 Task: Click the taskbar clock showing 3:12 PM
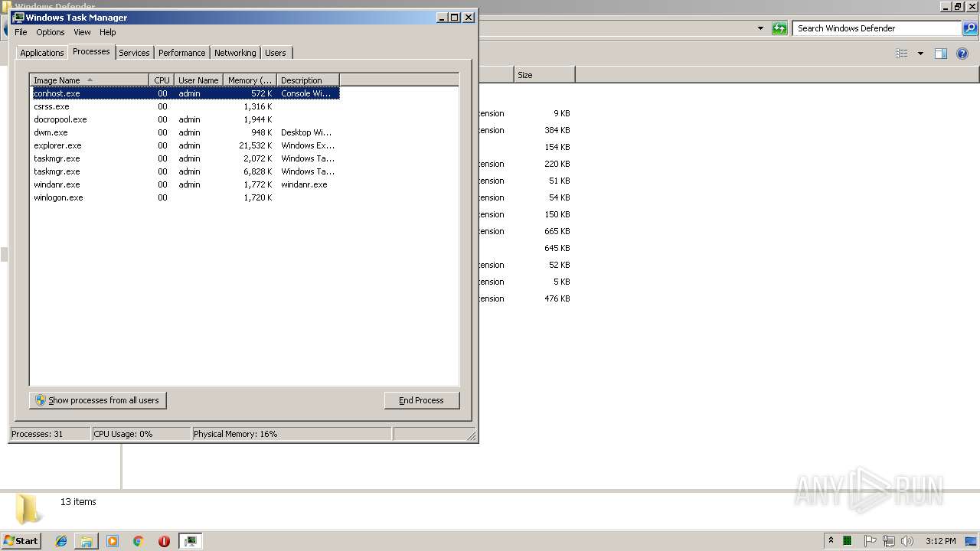pyautogui.click(x=940, y=541)
